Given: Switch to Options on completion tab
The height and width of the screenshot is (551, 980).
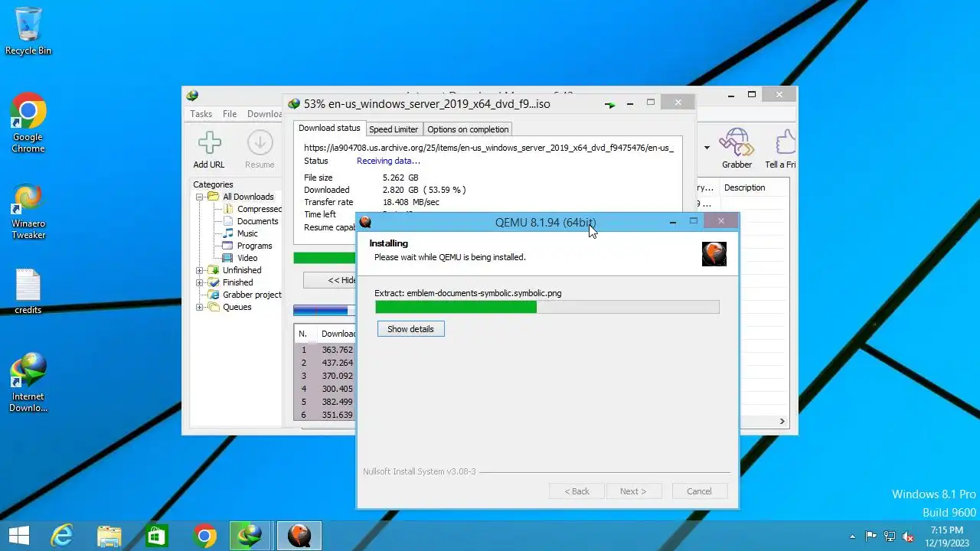Looking at the screenshot, I should coord(468,129).
